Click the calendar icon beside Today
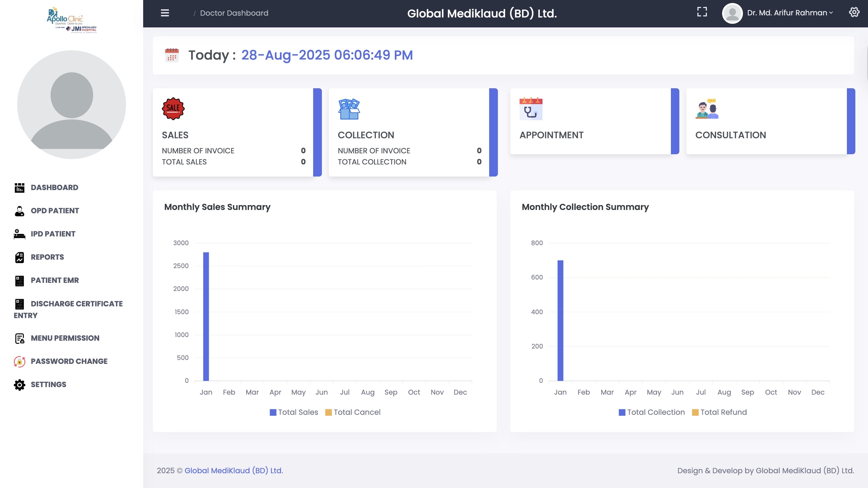The width and height of the screenshot is (868, 488). point(172,55)
